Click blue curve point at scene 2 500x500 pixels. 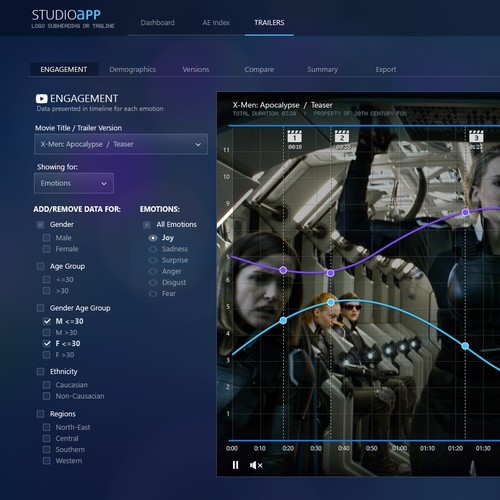(330, 302)
